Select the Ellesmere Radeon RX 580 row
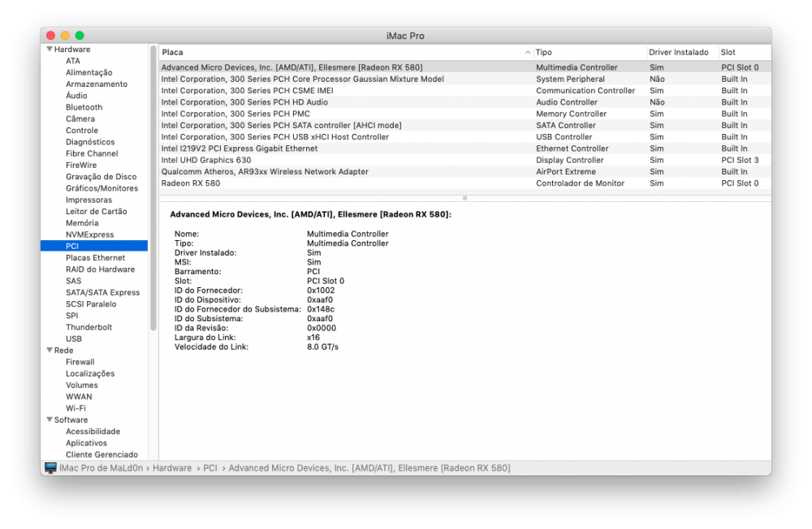Screen dimensions: 812x529 465,67
